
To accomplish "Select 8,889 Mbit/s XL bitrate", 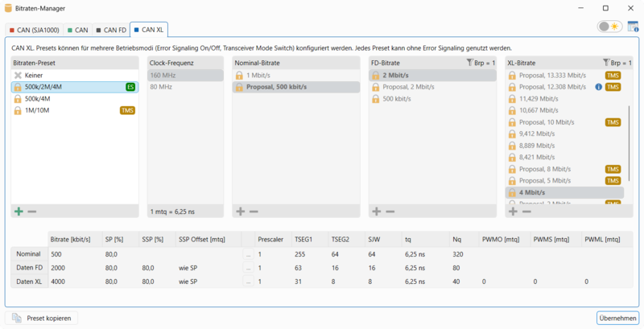I will tap(565, 146).
